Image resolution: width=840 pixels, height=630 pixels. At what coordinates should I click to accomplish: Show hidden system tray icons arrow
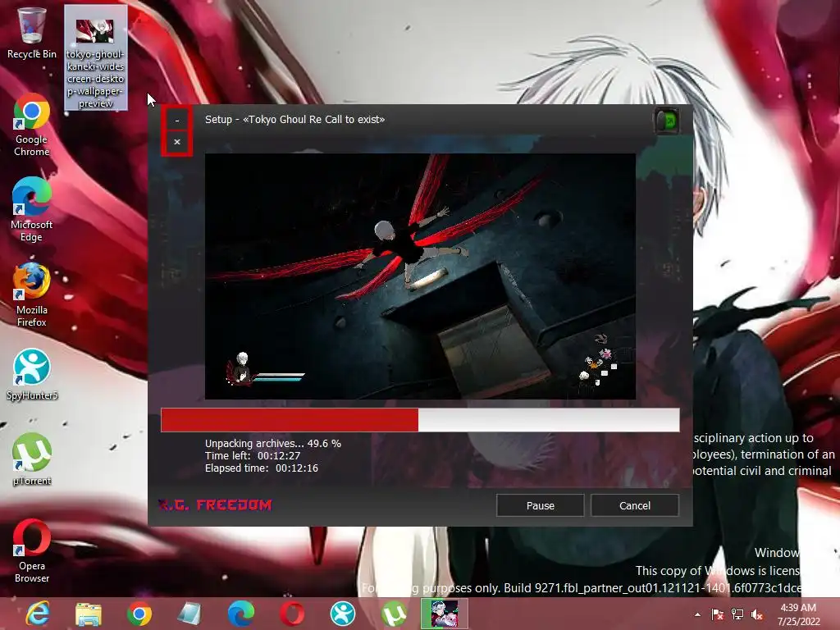click(x=697, y=614)
